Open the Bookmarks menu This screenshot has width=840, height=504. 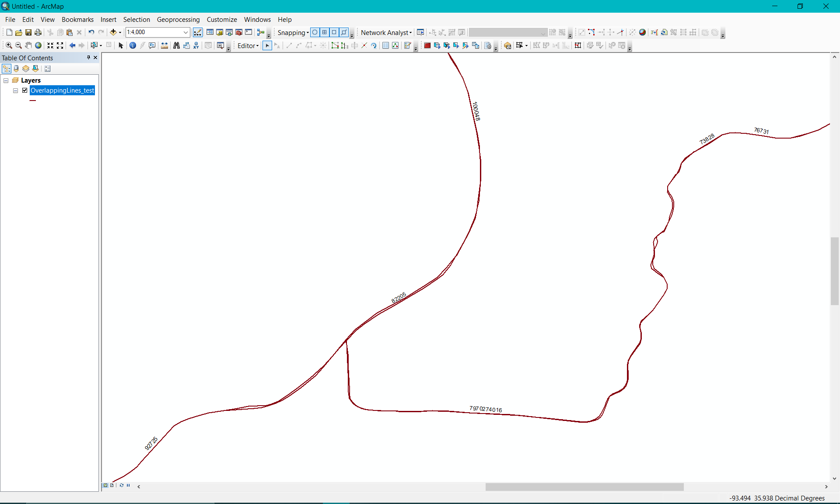coord(77,20)
